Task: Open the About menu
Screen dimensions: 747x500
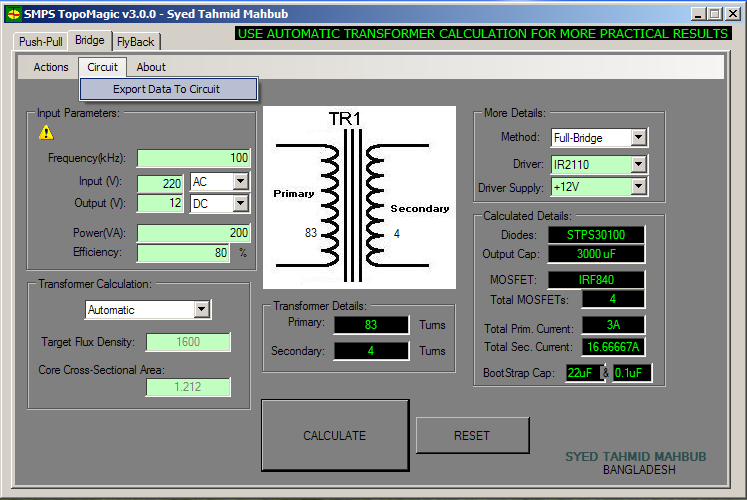Action: (151, 67)
